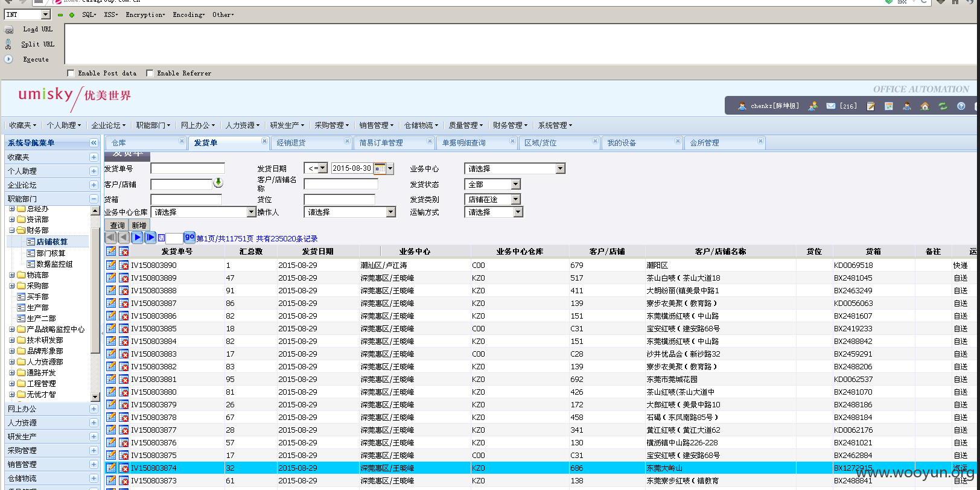Select 部门核算 in the tree
This screenshot has width=980, height=490.
coord(51,253)
